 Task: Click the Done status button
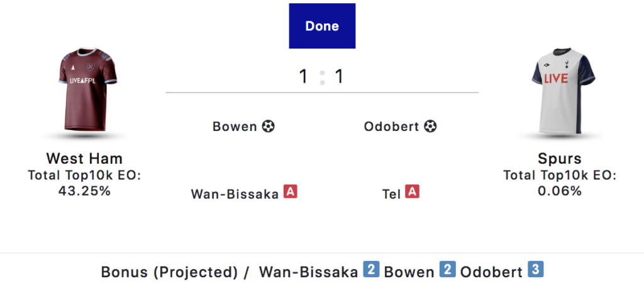(322, 26)
